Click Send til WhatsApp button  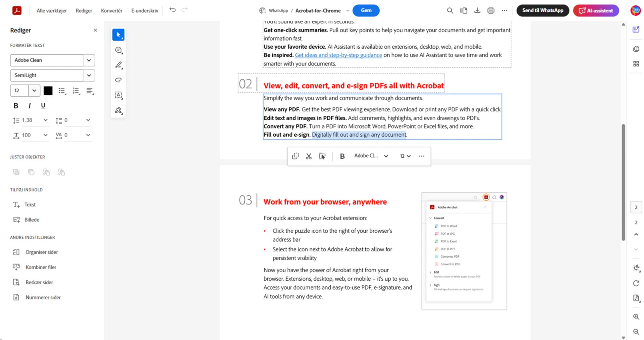[x=543, y=10]
